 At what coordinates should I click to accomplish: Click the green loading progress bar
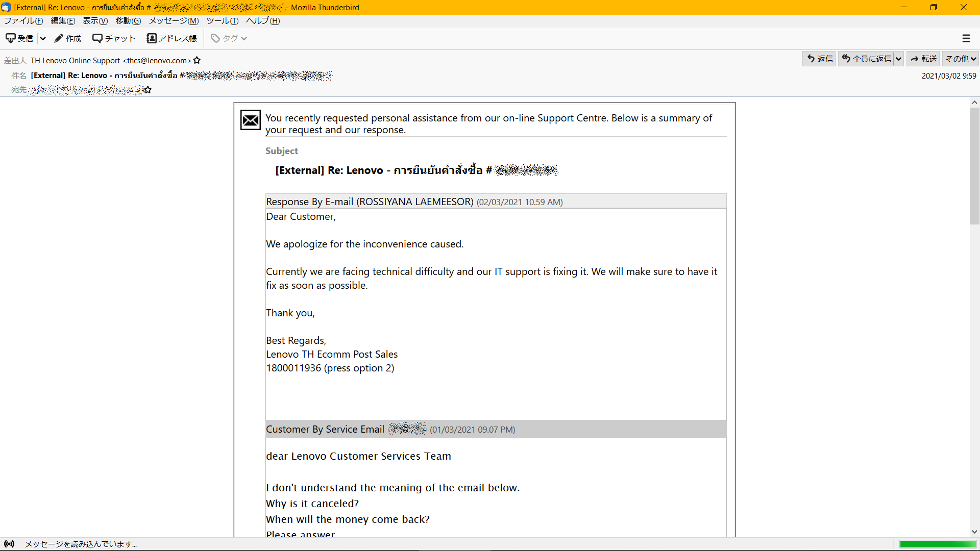point(938,544)
